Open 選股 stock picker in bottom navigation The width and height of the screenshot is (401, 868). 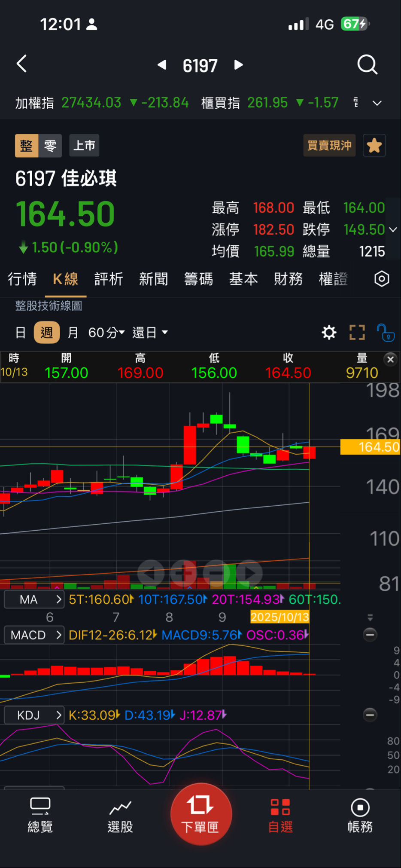point(120,815)
